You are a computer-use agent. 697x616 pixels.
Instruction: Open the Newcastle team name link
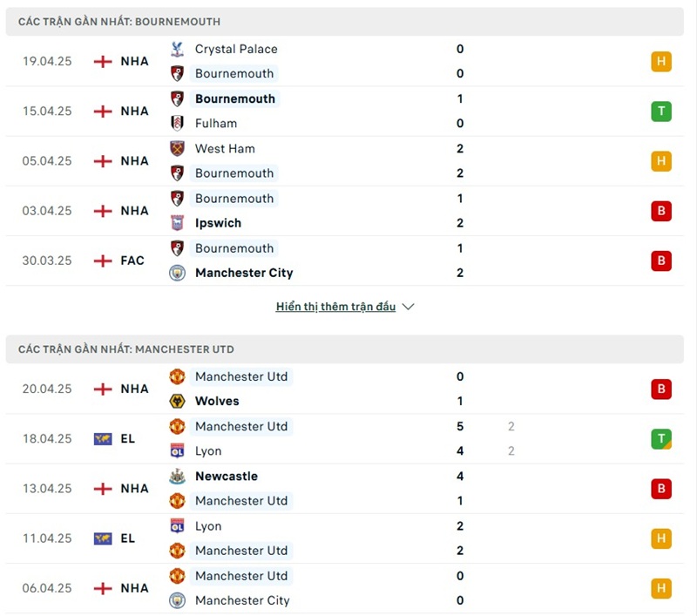[226, 476]
